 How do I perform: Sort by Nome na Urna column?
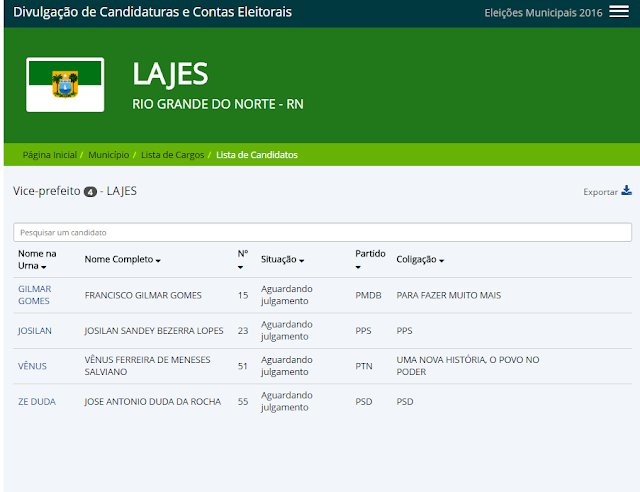click(x=37, y=260)
